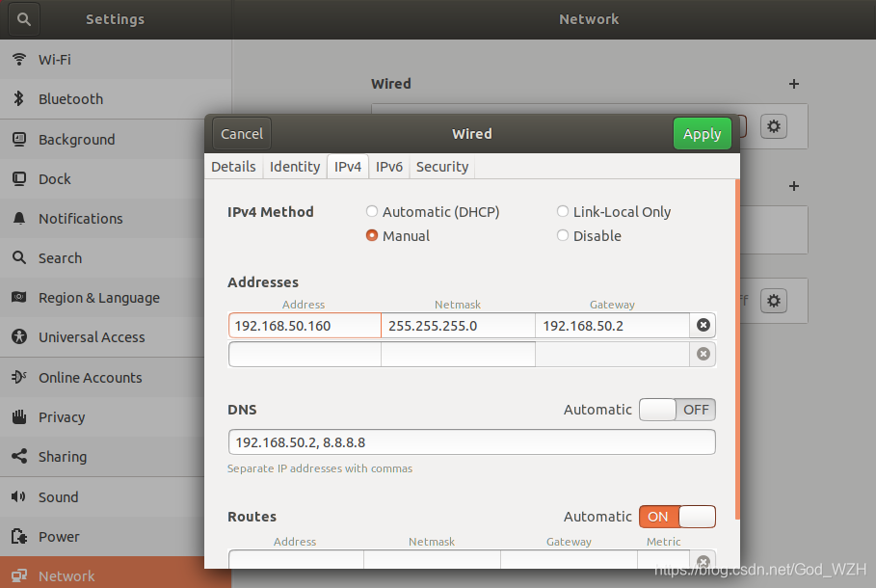Delete the empty second address row

703,353
